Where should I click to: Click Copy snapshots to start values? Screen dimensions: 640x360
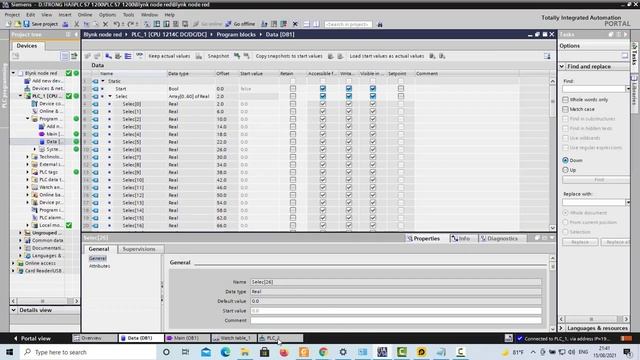[x=289, y=56]
